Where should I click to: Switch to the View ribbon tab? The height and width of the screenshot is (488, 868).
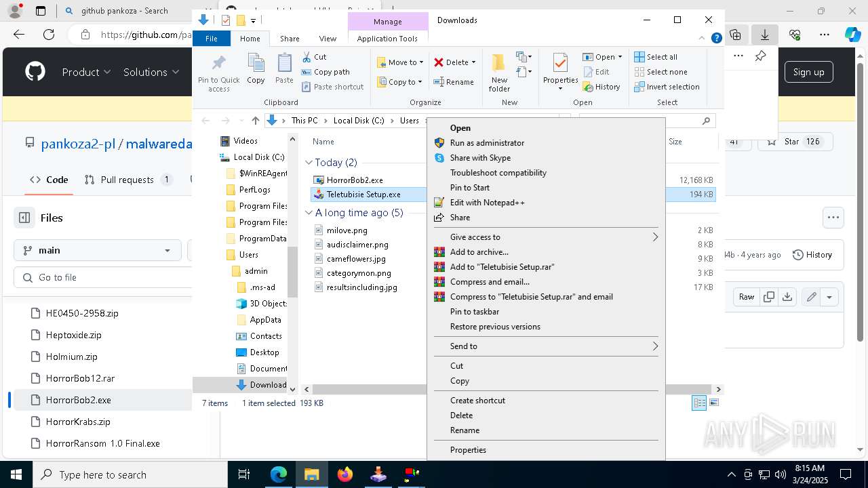(328, 39)
